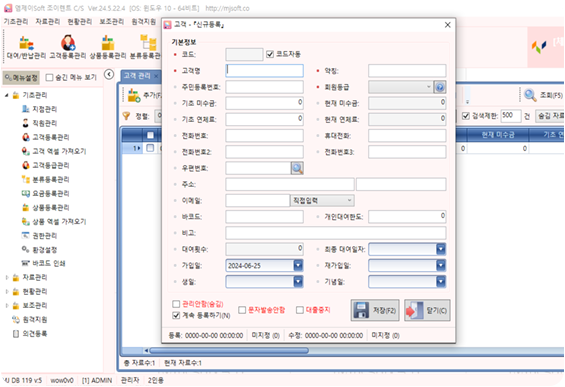
Task: Click the 고객명 input field
Action: click(264, 71)
